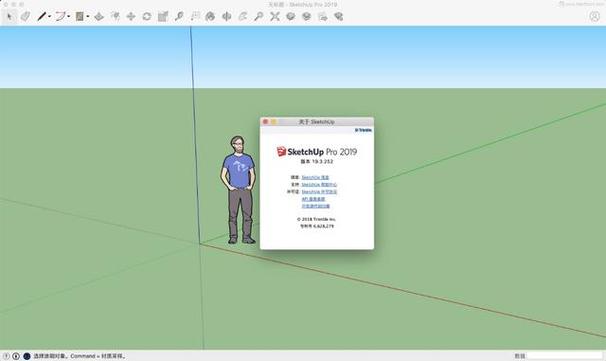The image size is (606, 361).
Task: Select the Orbit tool
Action: (x=226, y=17)
